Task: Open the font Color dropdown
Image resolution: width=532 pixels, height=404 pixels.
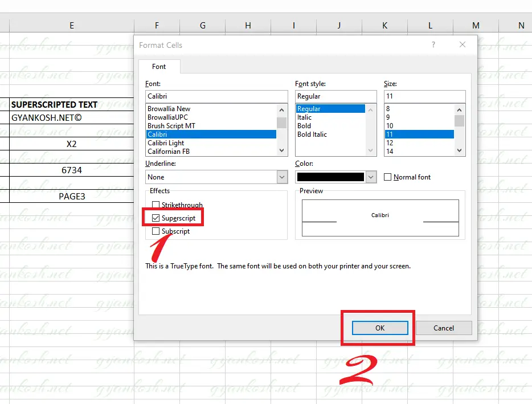Action: 371,177
